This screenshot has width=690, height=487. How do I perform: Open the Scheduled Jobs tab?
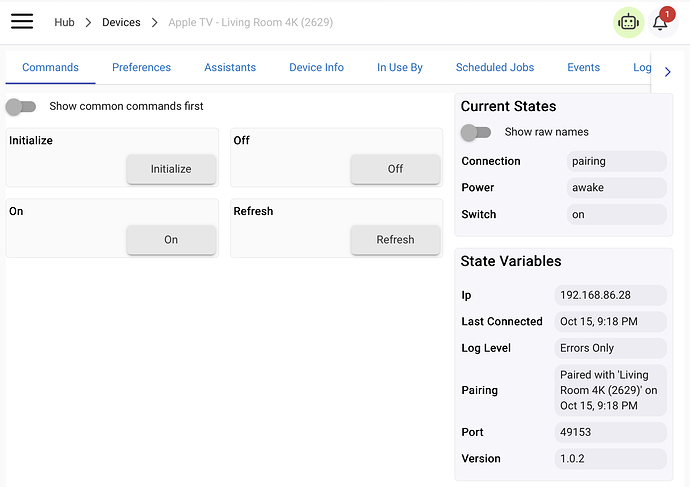tap(495, 67)
